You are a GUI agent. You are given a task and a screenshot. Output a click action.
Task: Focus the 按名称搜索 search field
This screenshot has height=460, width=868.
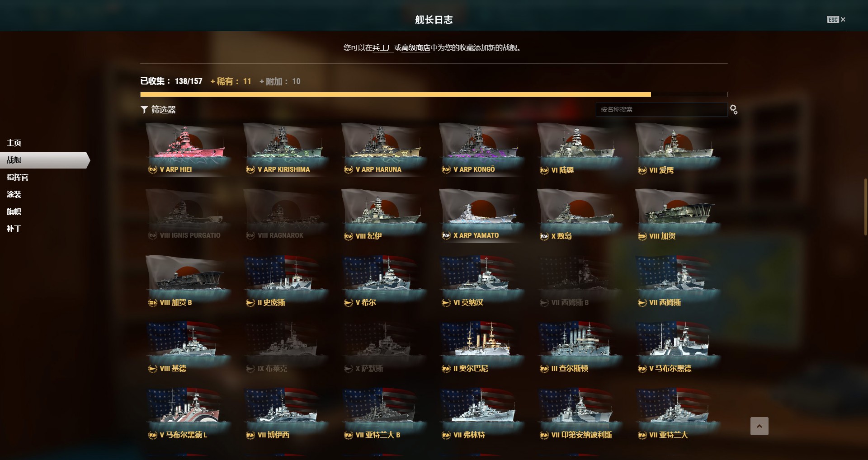click(661, 109)
